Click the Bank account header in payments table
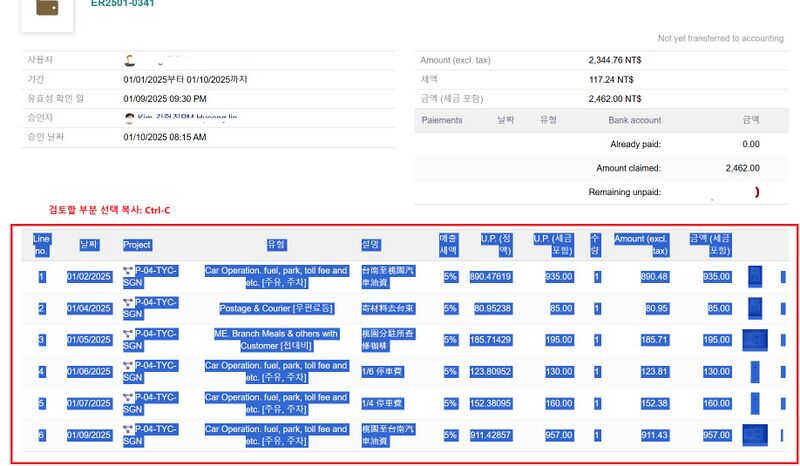The image size is (800, 466). tap(634, 120)
